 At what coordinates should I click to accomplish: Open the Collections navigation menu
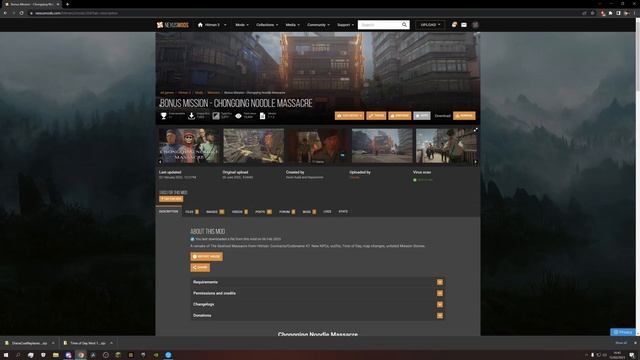pyautogui.click(x=267, y=25)
